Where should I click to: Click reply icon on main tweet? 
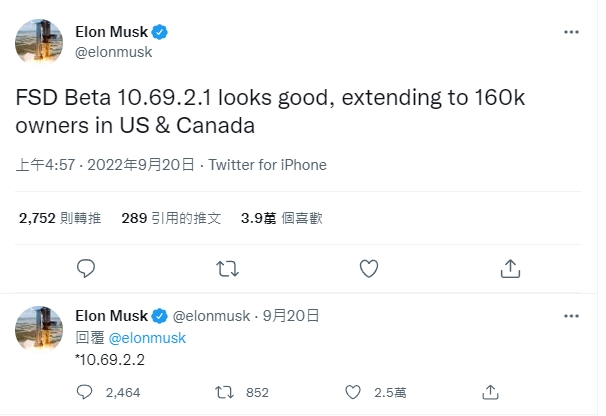tap(87, 268)
